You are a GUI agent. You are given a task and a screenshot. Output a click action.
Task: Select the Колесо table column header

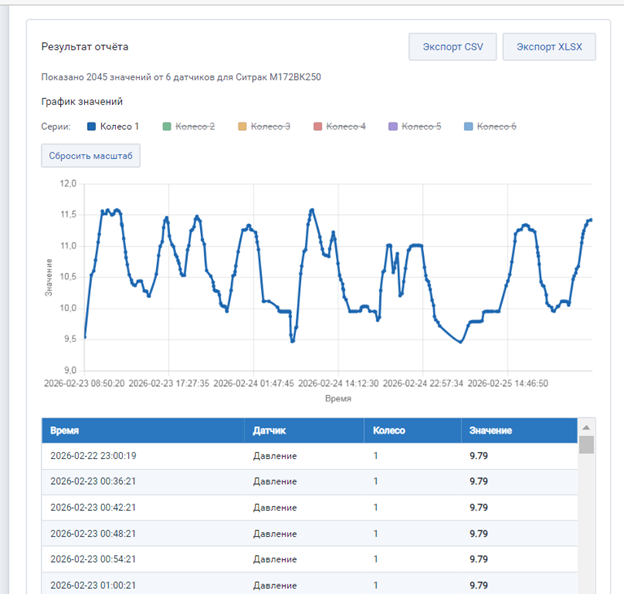[389, 430]
